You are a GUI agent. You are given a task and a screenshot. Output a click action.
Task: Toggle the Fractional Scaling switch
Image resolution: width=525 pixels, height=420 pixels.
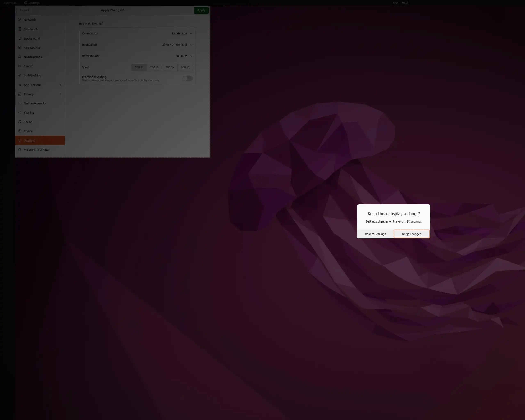(187, 78)
